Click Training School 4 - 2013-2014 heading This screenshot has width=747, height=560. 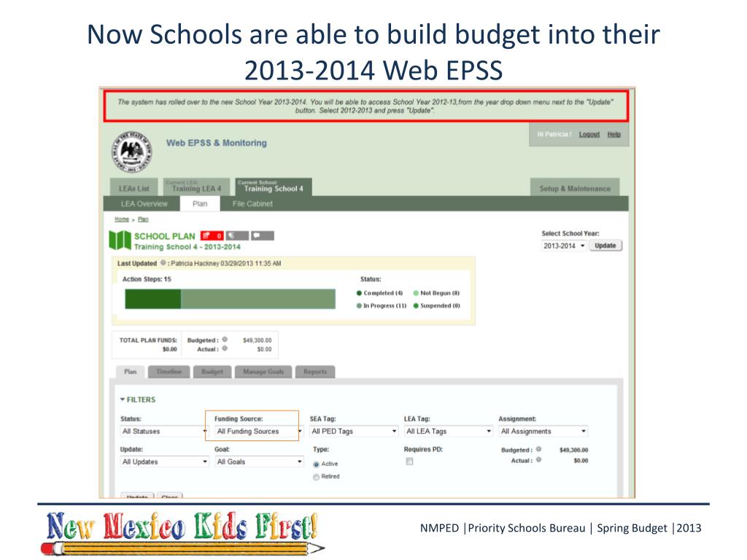187,246
